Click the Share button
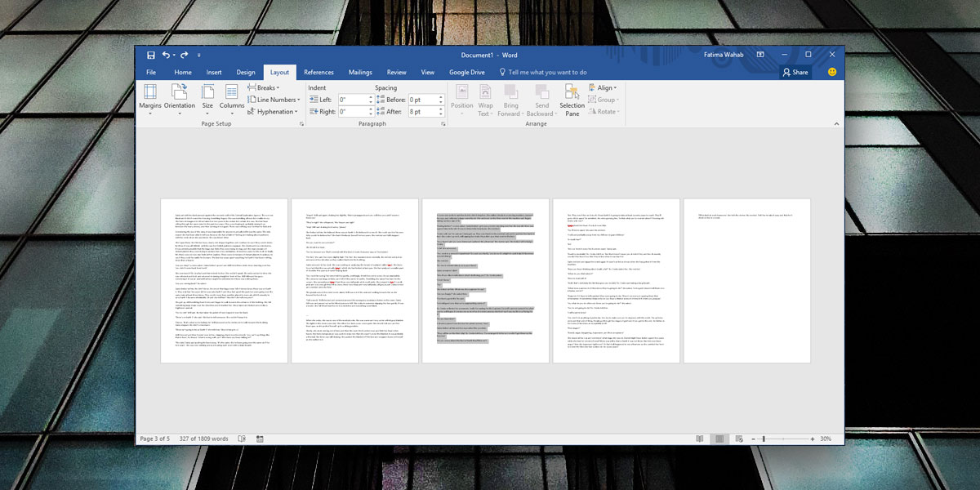 (x=795, y=72)
